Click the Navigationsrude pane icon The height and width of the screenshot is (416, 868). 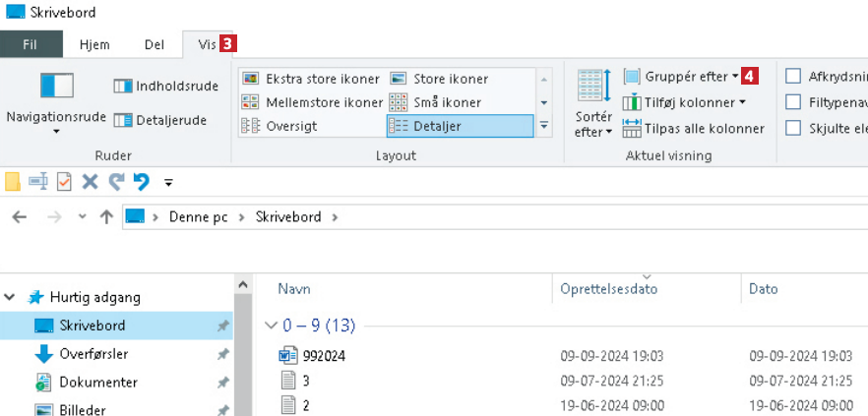pyautogui.click(x=56, y=86)
